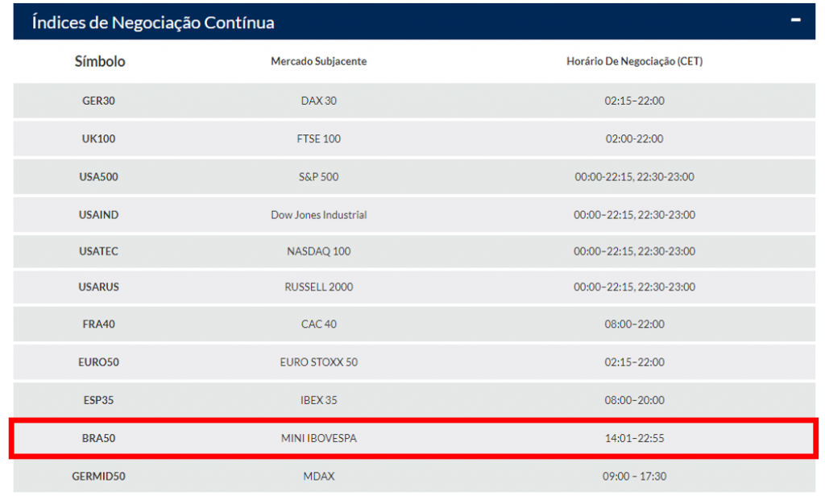Click the FTSE 100 market cell
Image resolution: width=825 pixels, height=504 pixels.
pos(319,138)
